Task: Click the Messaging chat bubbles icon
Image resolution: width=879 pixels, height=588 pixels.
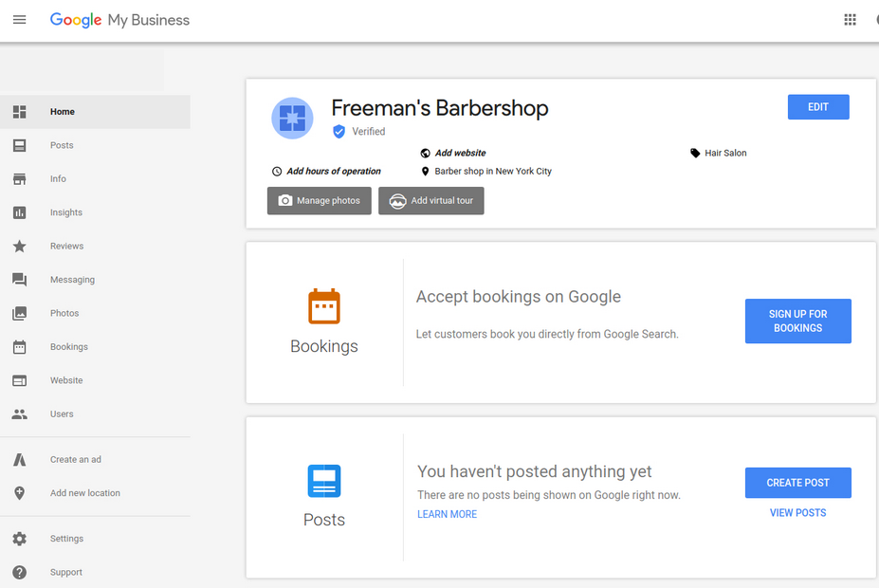Action: point(20,280)
